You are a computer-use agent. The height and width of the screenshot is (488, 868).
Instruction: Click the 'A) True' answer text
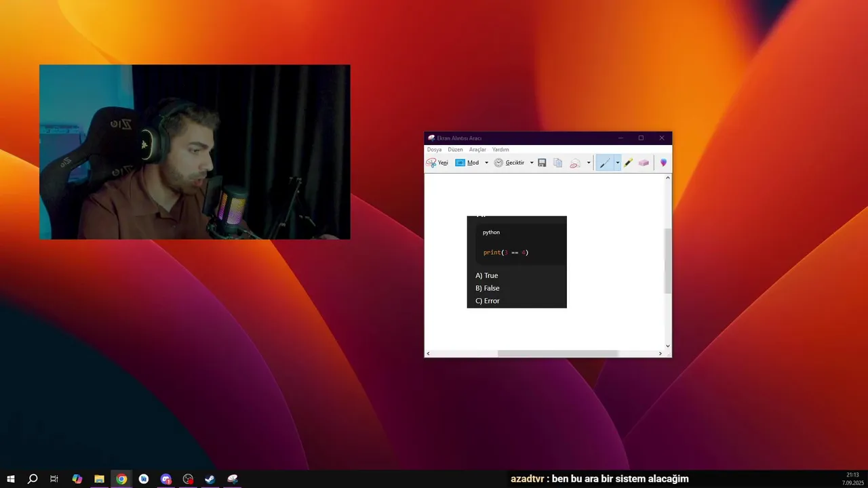tap(487, 275)
